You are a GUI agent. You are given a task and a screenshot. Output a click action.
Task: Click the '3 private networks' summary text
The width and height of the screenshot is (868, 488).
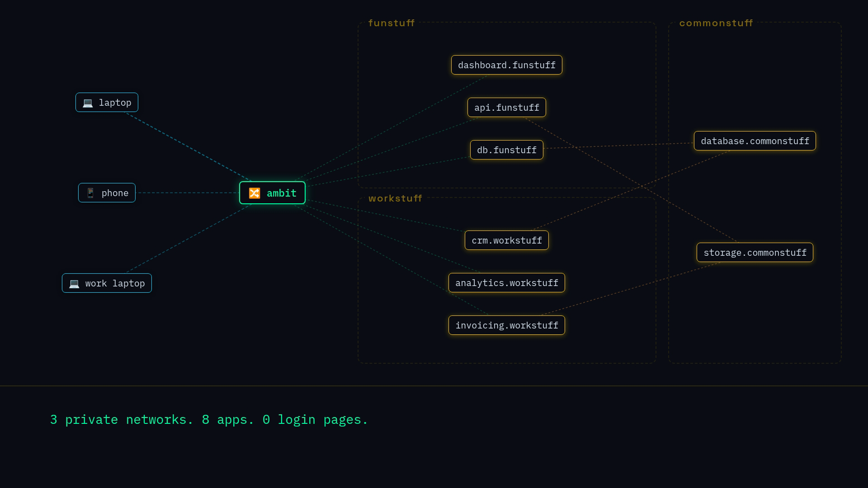[121, 420]
